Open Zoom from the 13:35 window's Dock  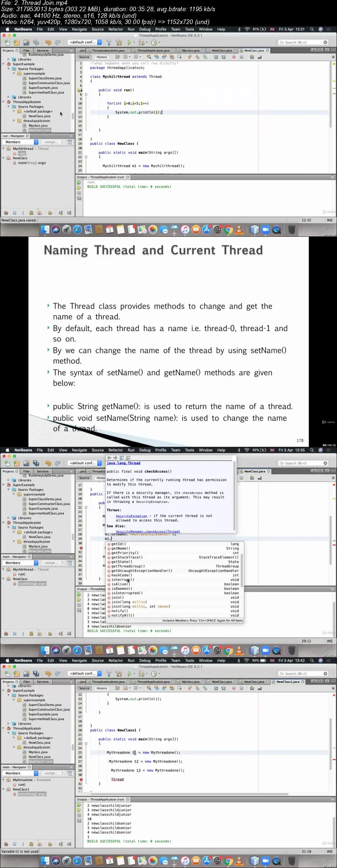point(265,650)
